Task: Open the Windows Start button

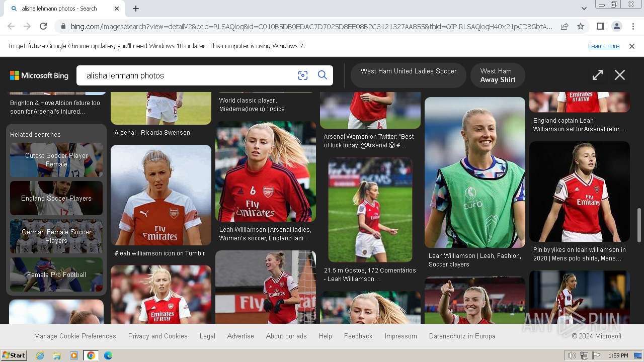Action: pos(14,355)
